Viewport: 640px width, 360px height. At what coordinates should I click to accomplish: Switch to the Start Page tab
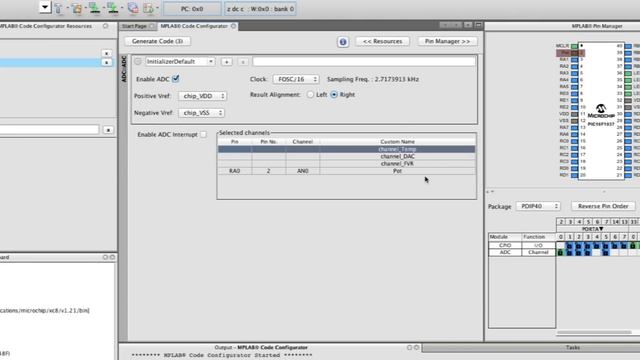(x=134, y=26)
